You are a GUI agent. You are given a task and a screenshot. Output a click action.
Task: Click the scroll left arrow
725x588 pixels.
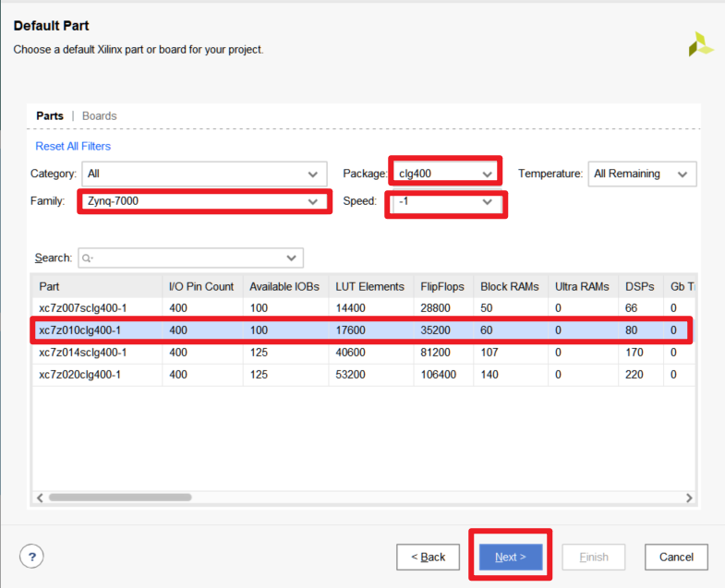(x=40, y=498)
